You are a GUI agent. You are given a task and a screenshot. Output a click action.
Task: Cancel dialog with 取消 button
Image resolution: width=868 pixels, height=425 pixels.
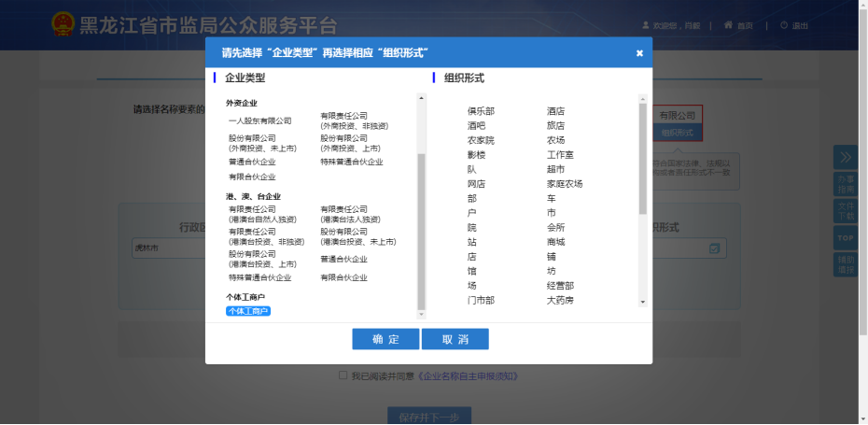(455, 339)
